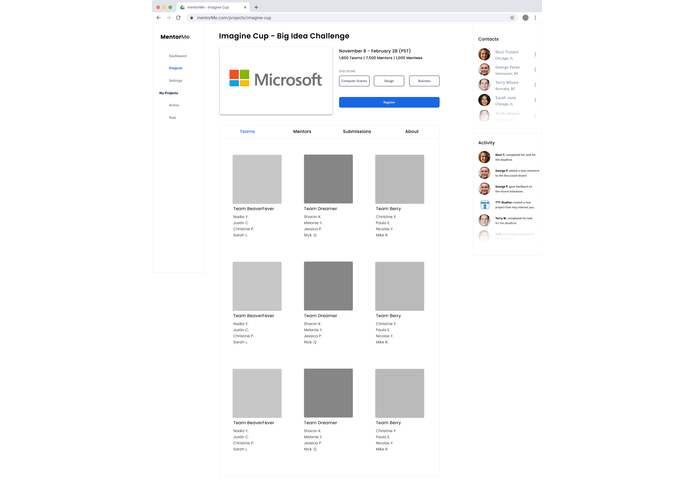Viewport: 695px width, 494px height.
Task: Click first-row Team Berry title text
Action: coord(388,209)
